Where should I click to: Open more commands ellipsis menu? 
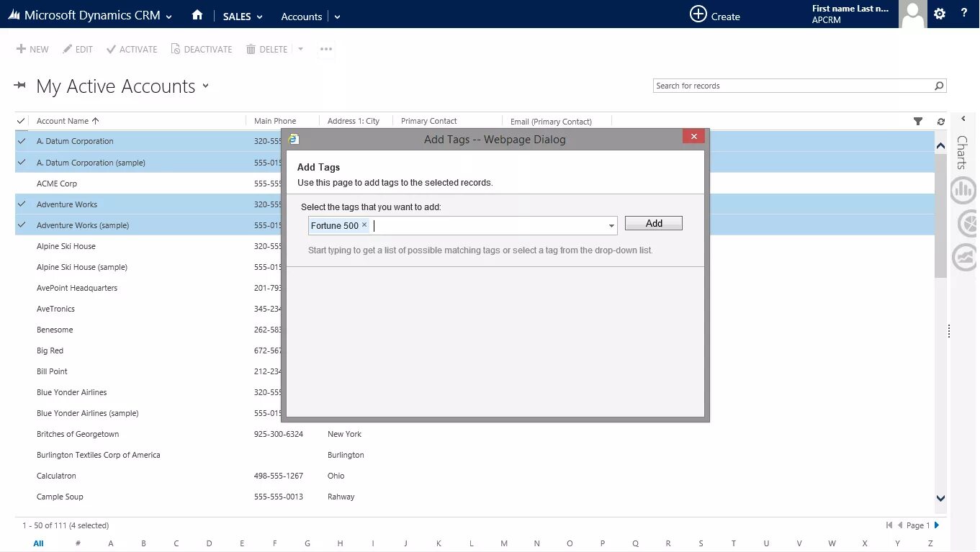pyautogui.click(x=326, y=49)
